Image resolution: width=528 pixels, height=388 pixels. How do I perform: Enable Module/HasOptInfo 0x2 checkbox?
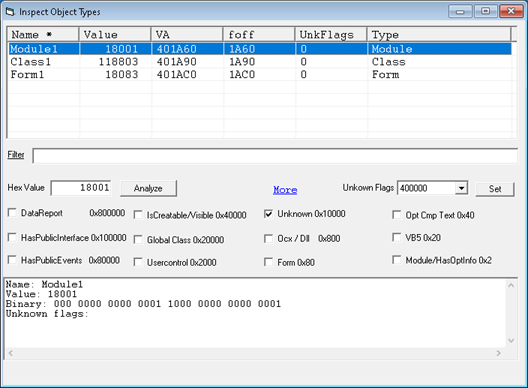coord(397,260)
